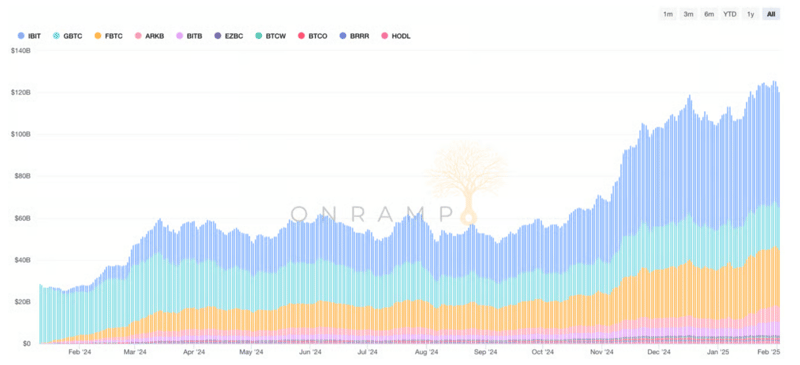Screen dimensions: 800x365
Task: Toggle the EZBC series in legend
Action: pos(229,36)
